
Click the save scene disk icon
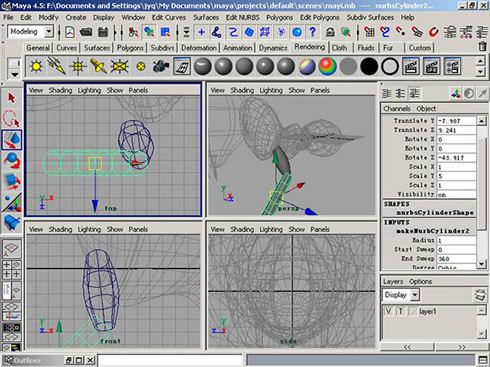(103, 32)
